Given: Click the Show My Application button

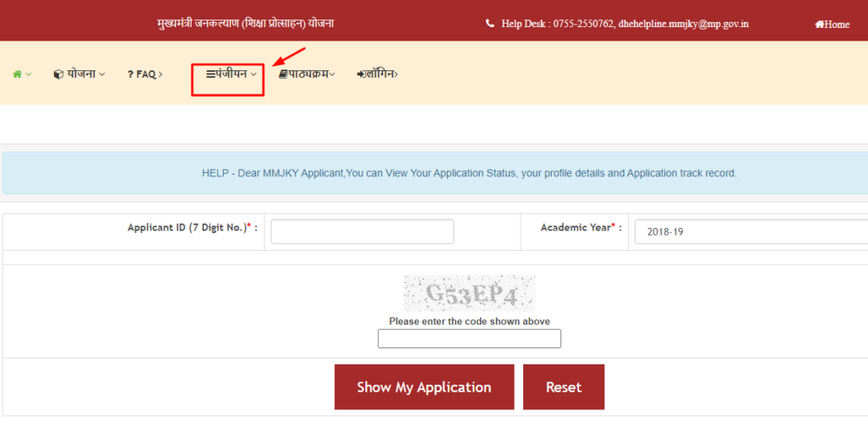Looking at the screenshot, I should (424, 387).
